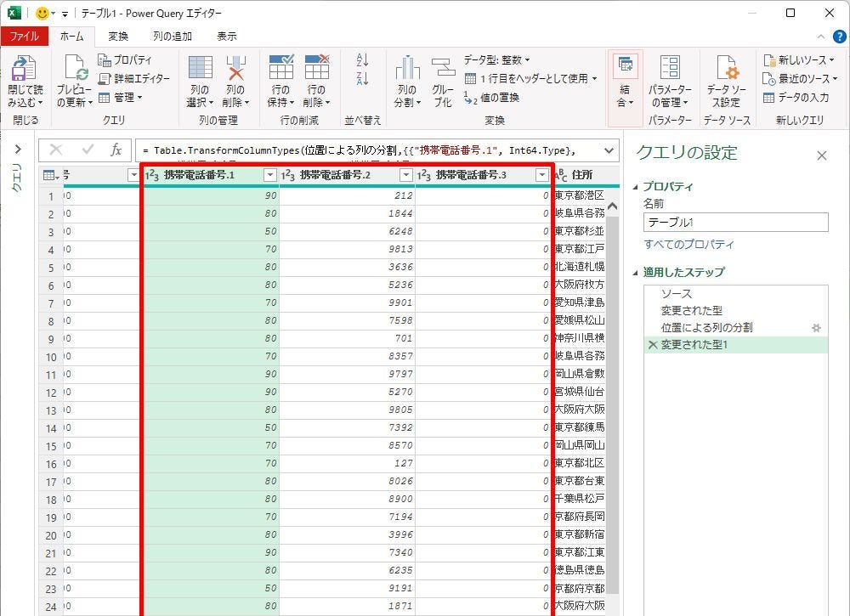850x616 pixels.
Task: Open filter dropdown for 携帯電話番号.2 column
Action: coord(406,175)
